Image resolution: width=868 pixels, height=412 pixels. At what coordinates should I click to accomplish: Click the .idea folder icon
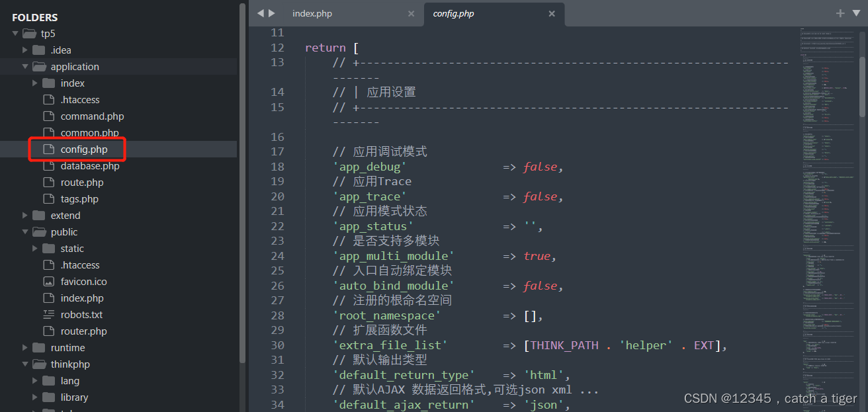click(37, 50)
